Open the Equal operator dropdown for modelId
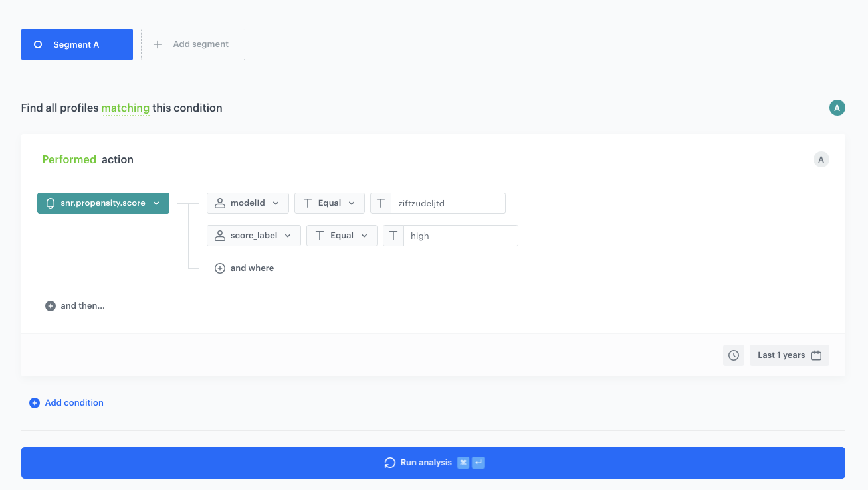The image size is (868, 490). pos(329,203)
